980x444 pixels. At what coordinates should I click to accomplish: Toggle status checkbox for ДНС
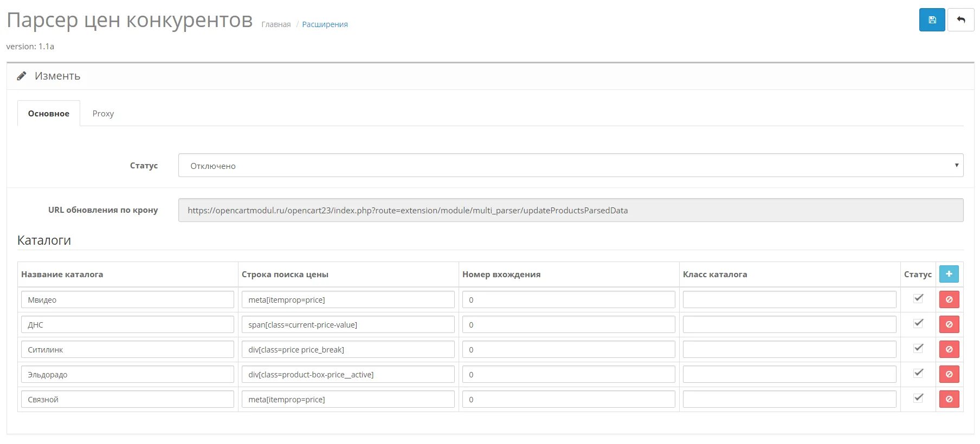click(x=918, y=323)
